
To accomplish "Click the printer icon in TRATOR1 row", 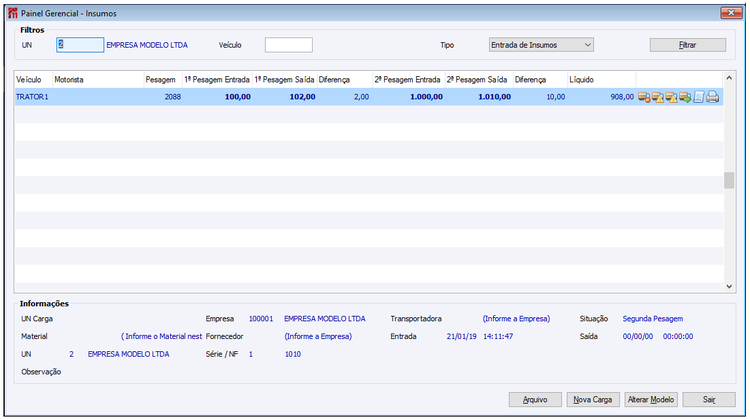I will pos(713,97).
